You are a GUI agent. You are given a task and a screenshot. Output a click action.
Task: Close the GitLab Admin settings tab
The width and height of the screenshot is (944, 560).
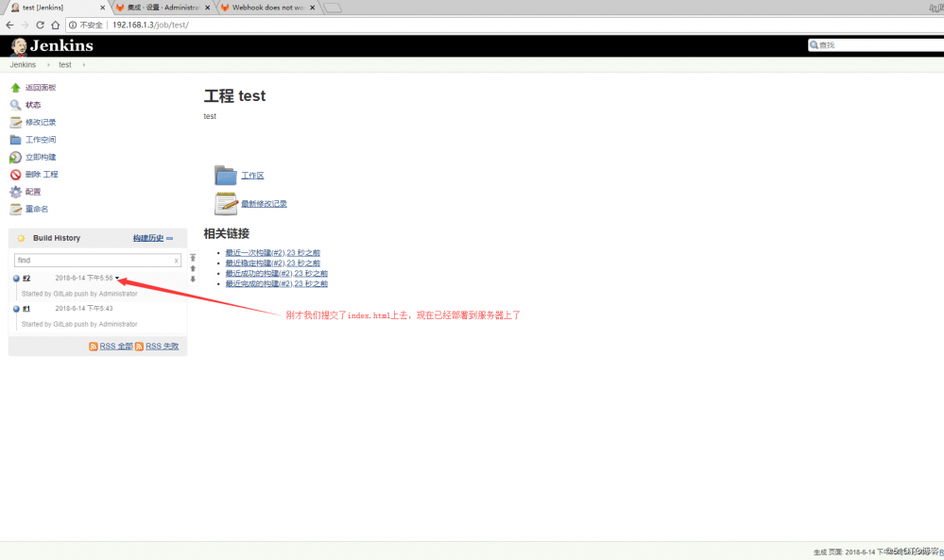pos(208,8)
